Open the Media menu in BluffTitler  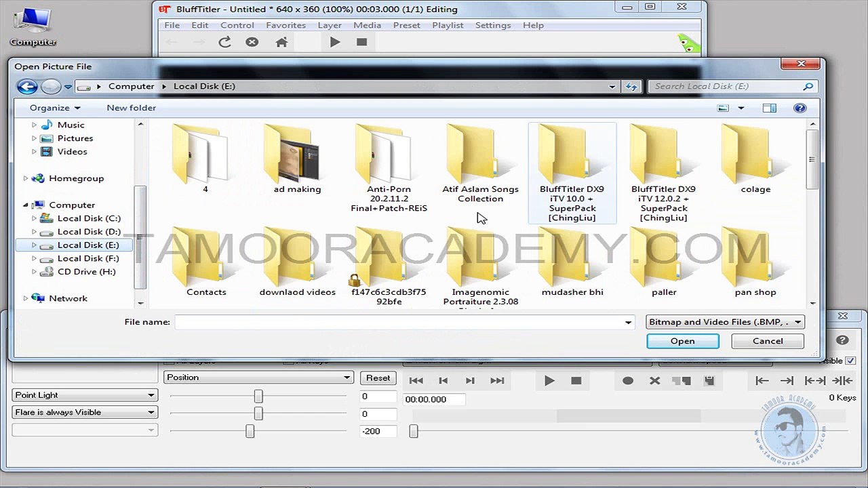coord(368,25)
